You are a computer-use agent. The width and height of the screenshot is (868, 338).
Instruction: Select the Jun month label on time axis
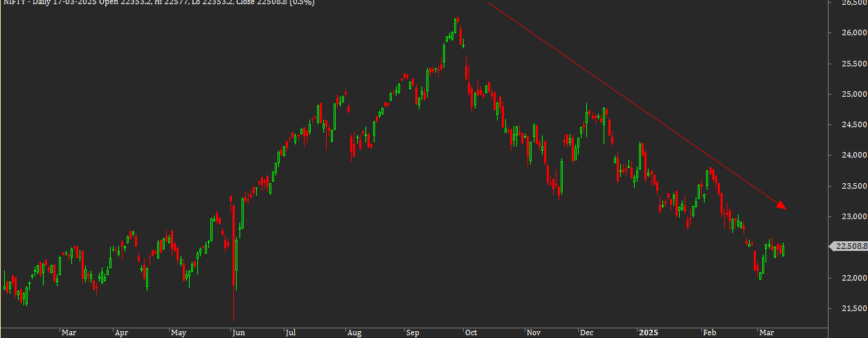point(237,332)
